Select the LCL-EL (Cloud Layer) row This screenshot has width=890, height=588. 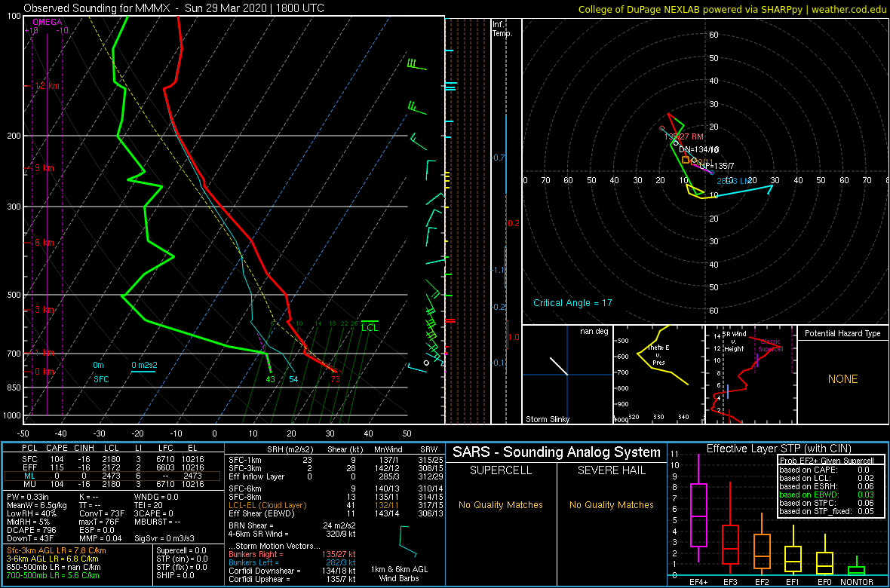pyautogui.click(x=335, y=505)
